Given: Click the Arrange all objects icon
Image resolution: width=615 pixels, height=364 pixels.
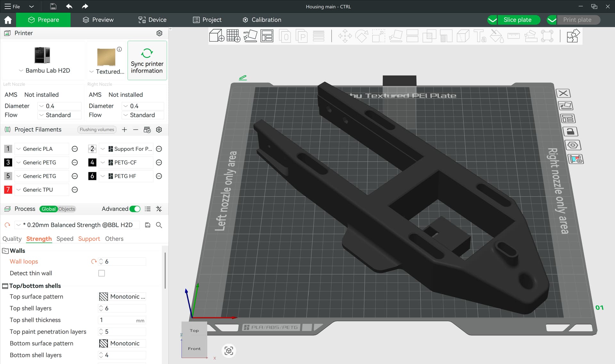Looking at the screenshot, I should [266, 36].
